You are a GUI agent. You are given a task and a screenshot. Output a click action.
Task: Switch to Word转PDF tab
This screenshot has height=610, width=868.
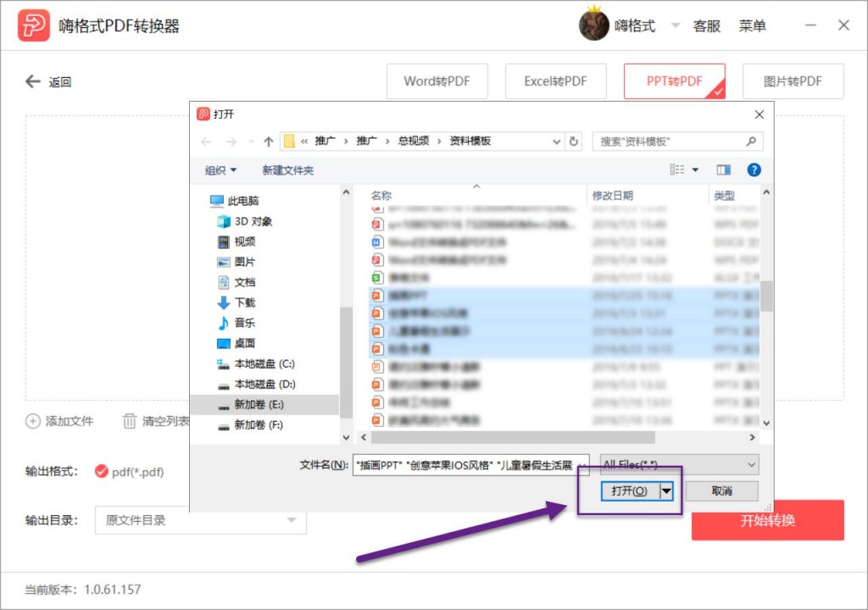tap(437, 81)
